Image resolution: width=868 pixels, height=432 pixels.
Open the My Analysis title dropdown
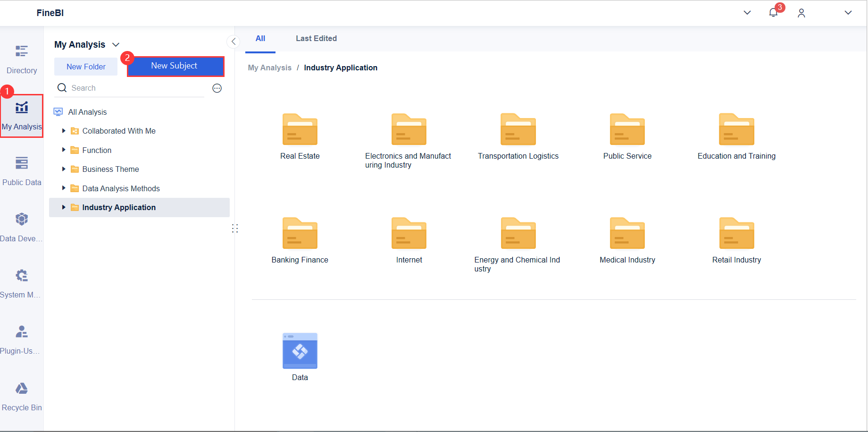pos(116,45)
